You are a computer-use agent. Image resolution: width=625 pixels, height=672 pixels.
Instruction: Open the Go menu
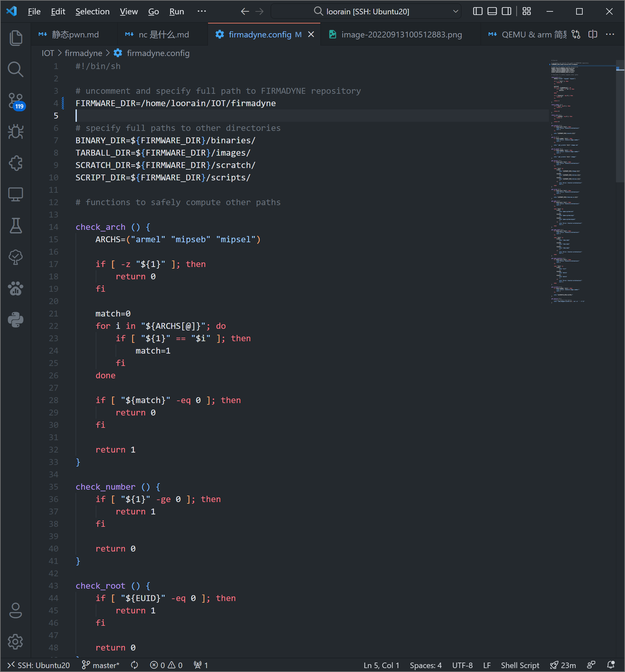[x=153, y=11]
